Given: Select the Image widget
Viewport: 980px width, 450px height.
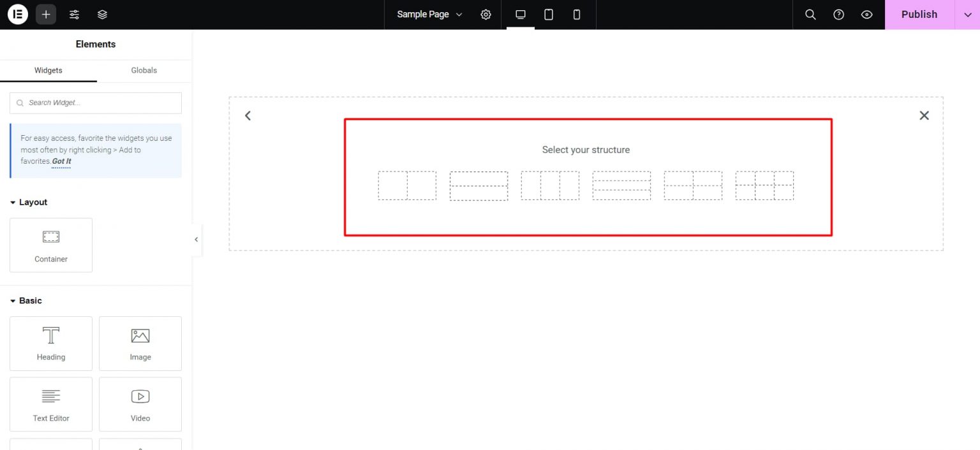Looking at the screenshot, I should click(140, 344).
